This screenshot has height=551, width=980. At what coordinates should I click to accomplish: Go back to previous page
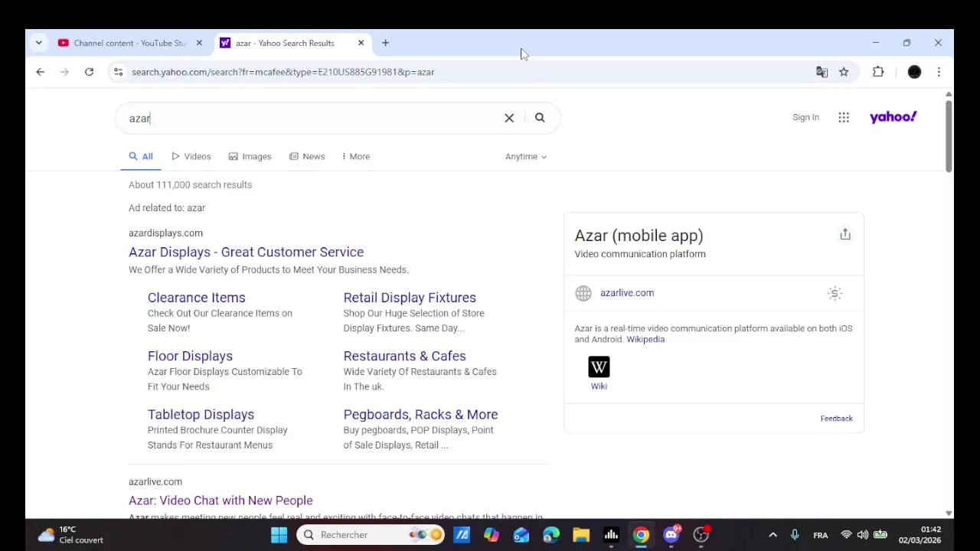(x=41, y=72)
